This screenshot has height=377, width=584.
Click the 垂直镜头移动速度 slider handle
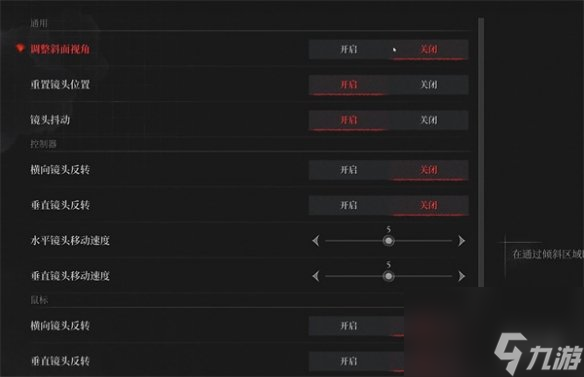tap(388, 276)
